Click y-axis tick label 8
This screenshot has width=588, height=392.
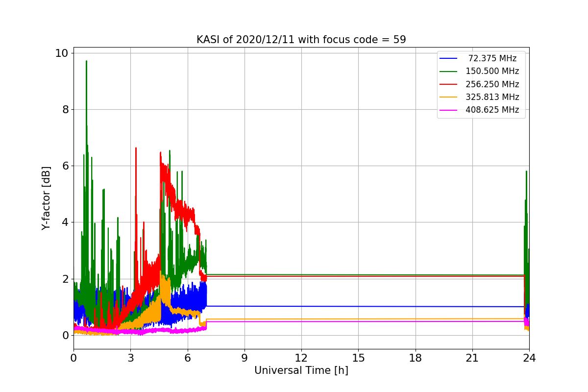tap(65, 109)
